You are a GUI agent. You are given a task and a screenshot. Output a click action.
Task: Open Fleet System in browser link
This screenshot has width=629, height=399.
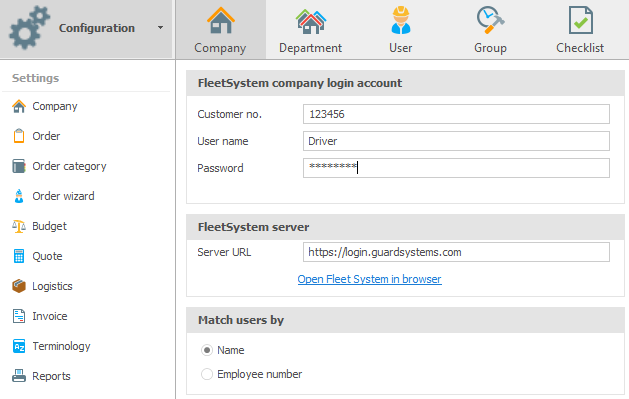tap(369, 279)
